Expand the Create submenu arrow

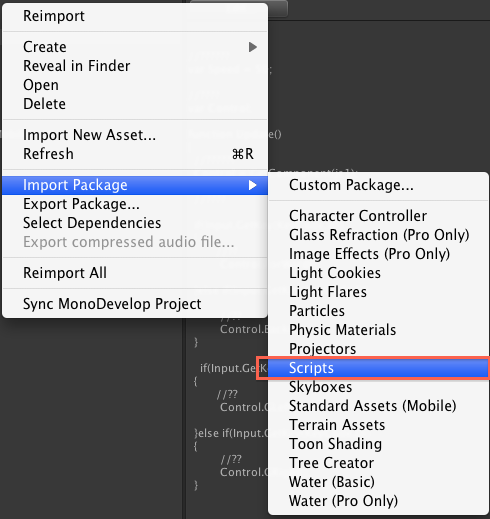click(253, 47)
